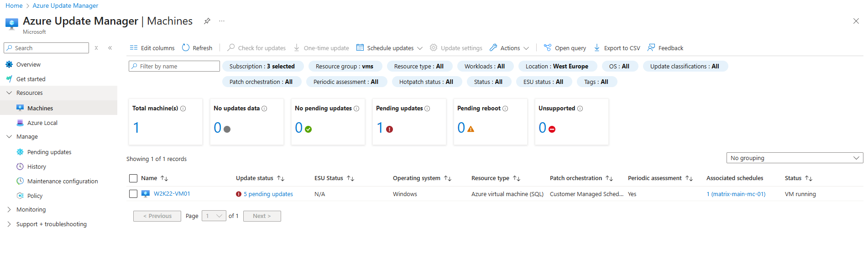Click the Azure Update Manager breadcrumb
Viewport: 868px width, 280px height.
pyautogui.click(x=65, y=5)
